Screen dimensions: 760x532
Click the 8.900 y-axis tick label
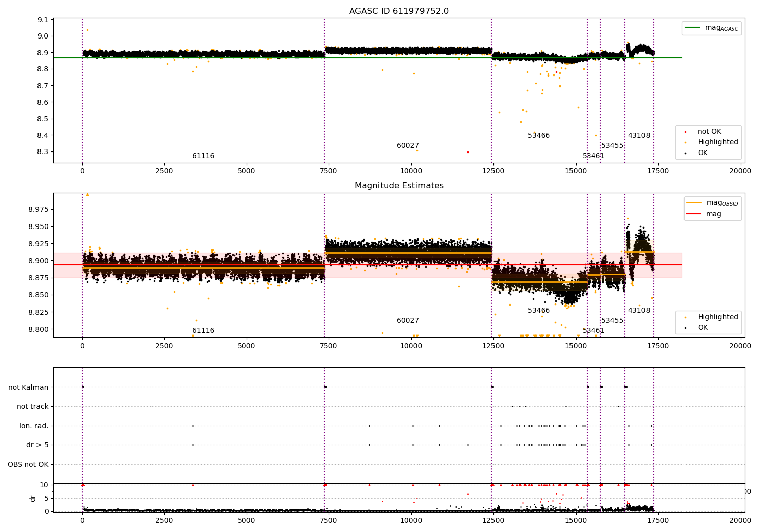pyautogui.click(x=39, y=261)
